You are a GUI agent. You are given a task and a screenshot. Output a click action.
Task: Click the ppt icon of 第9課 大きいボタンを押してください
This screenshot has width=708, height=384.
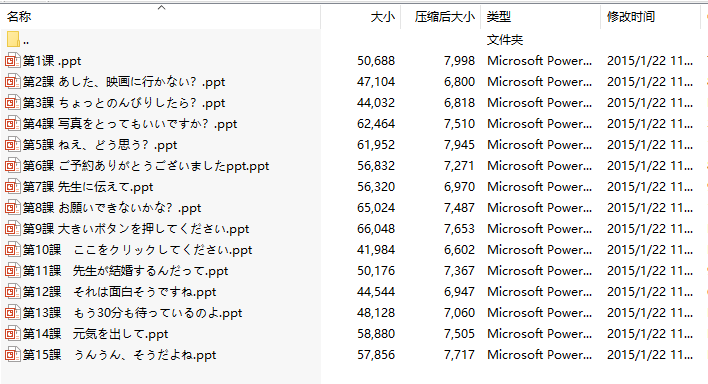click(13, 229)
